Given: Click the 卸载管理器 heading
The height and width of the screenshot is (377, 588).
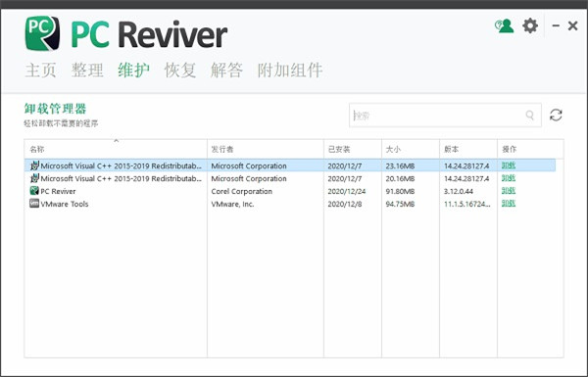Looking at the screenshot, I should point(56,109).
